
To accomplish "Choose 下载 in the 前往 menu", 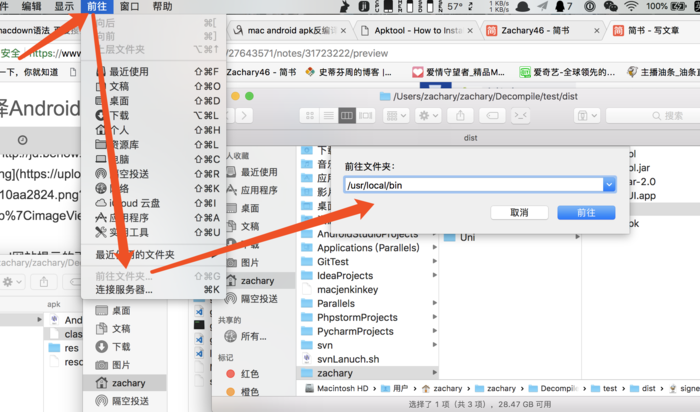I will pos(154,115).
